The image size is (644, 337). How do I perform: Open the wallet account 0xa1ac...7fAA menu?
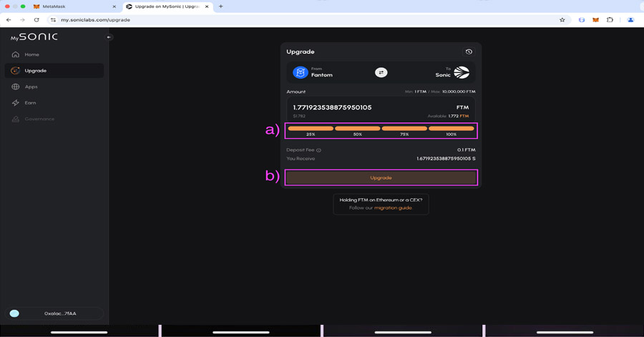tap(54, 313)
